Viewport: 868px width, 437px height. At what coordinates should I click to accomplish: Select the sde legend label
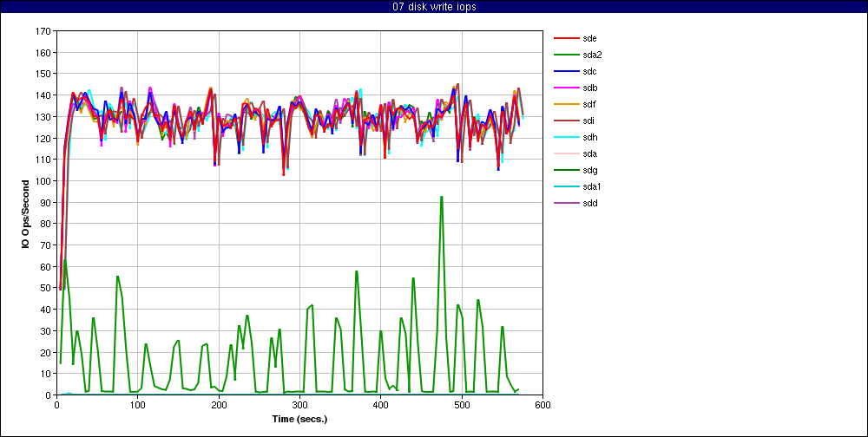coord(589,38)
